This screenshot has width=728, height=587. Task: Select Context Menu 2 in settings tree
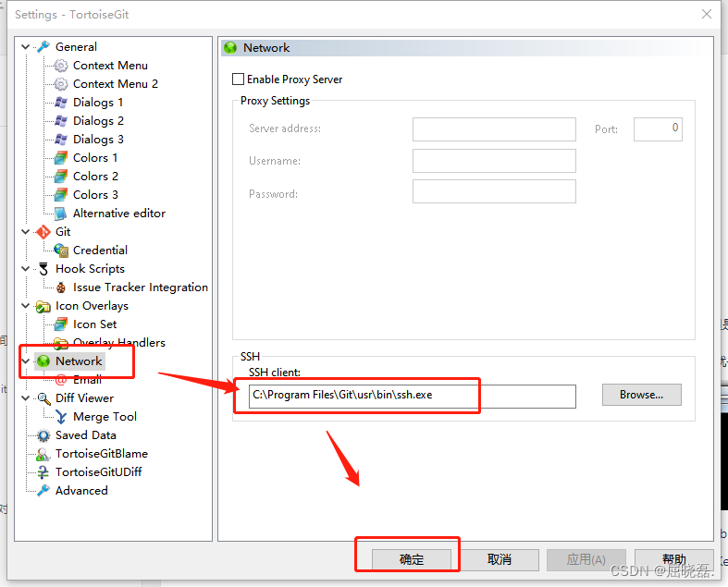point(116,84)
